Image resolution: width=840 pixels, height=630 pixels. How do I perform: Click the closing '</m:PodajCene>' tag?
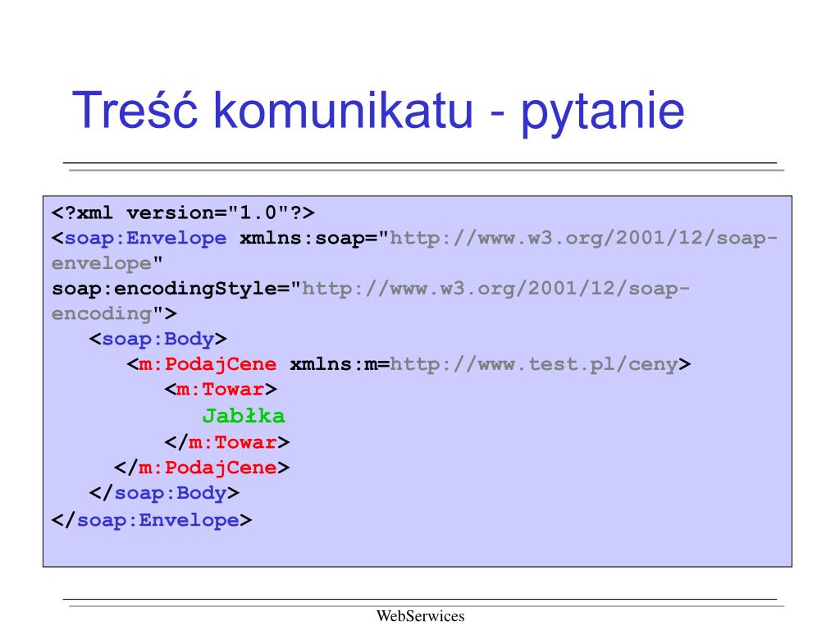coord(202,467)
